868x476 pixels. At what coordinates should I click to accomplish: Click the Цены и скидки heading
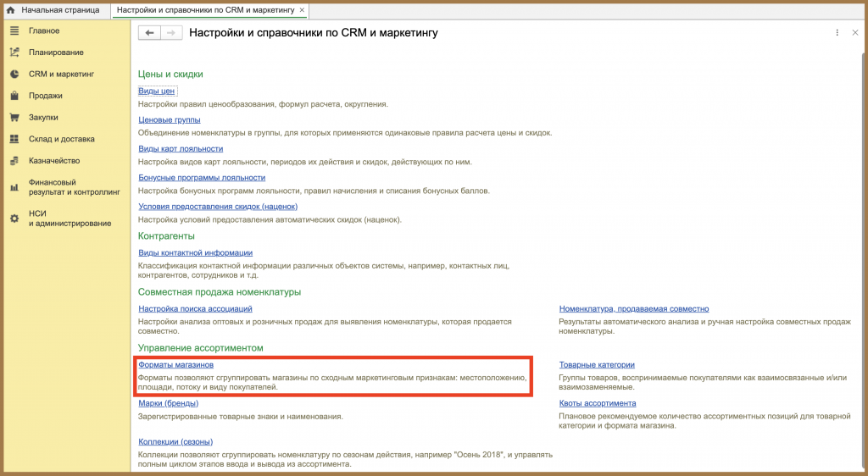tap(170, 74)
